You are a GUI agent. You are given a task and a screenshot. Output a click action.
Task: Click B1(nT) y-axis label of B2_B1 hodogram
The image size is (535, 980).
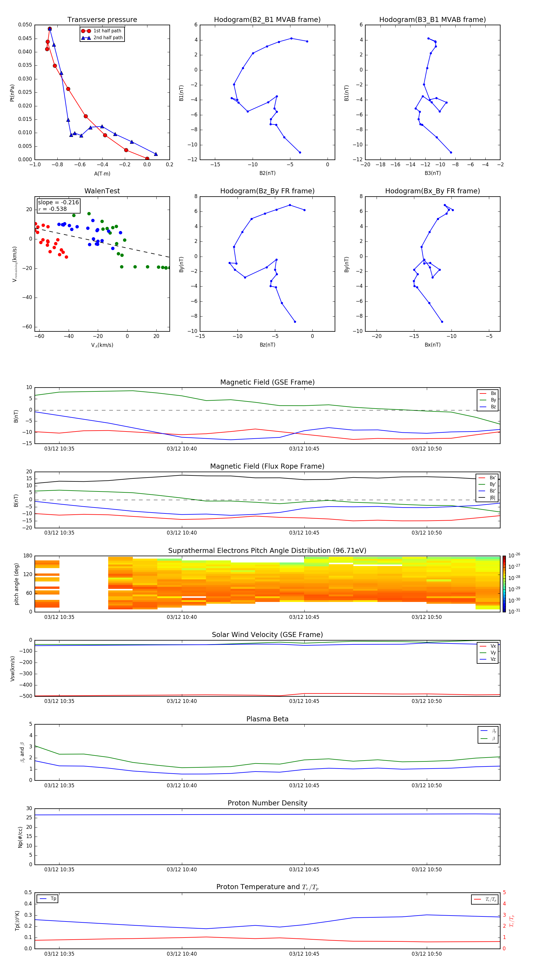[x=181, y=93]
